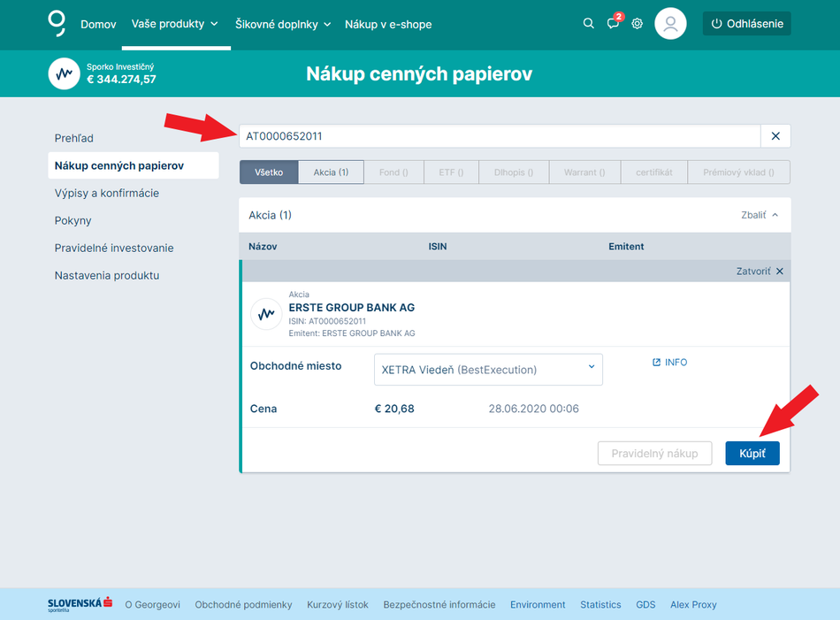Click the Kúpiť button

752,454
